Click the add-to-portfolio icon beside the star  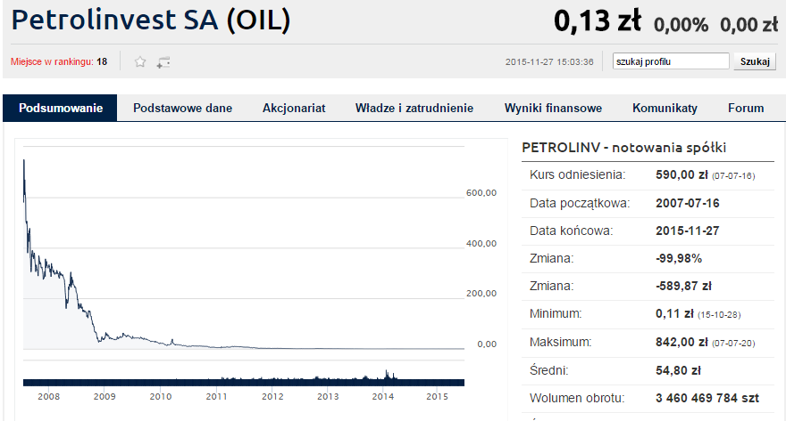pyautogui.click(x=163, y=62)
